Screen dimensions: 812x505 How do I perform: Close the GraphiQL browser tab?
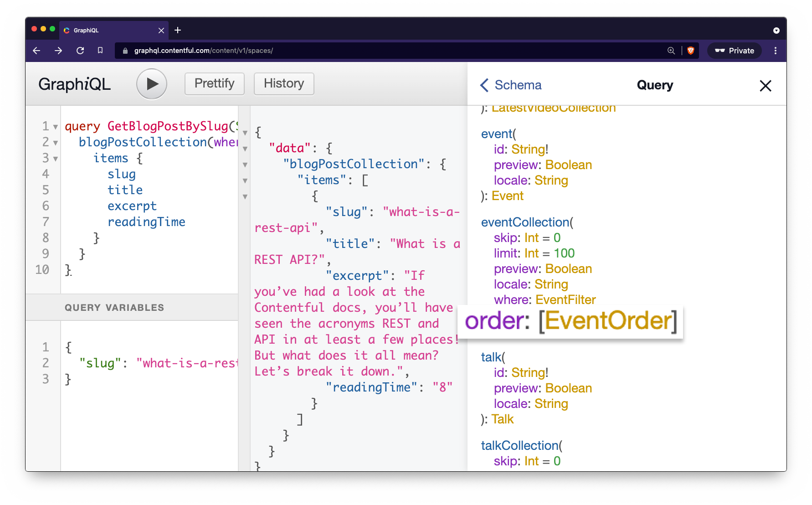click(161, 31)
